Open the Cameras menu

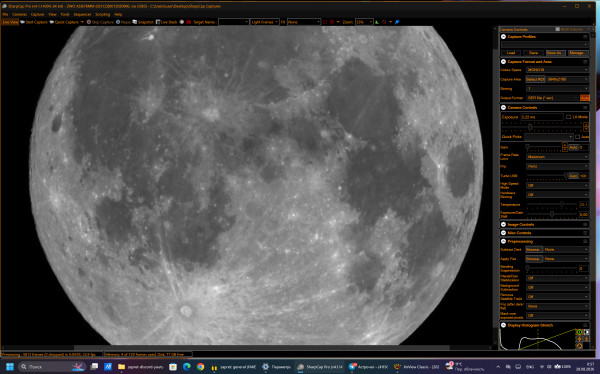coord(20,15)
